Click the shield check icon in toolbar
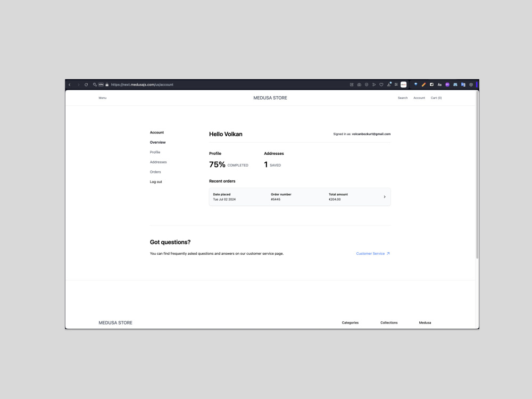This screenshot has height=399, width=532. point(367,85)
